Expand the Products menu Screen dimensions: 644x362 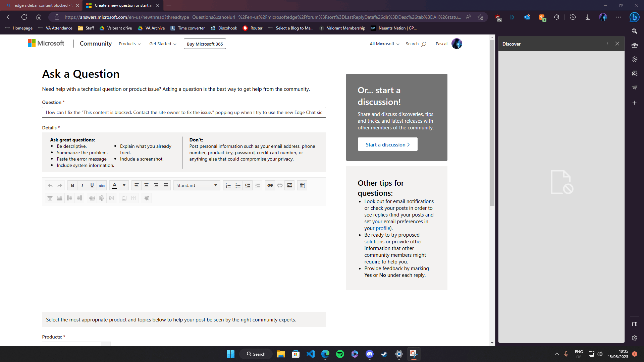130,44
